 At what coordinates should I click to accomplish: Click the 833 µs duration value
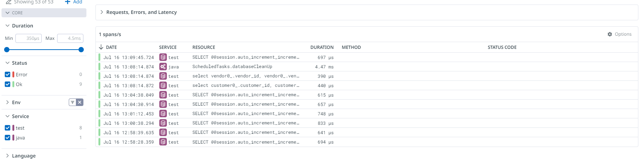coord(325,123)
